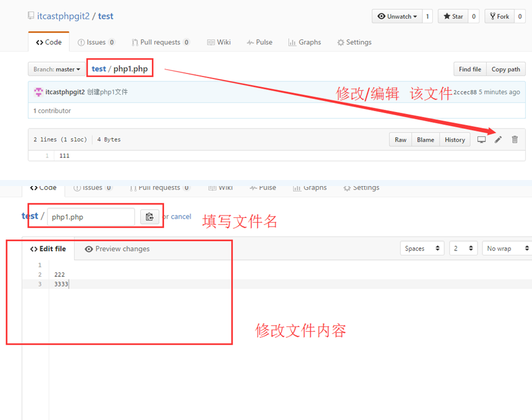Click the Blame button
Viewport: 532px width, 420px height.
tap(425, 140)
